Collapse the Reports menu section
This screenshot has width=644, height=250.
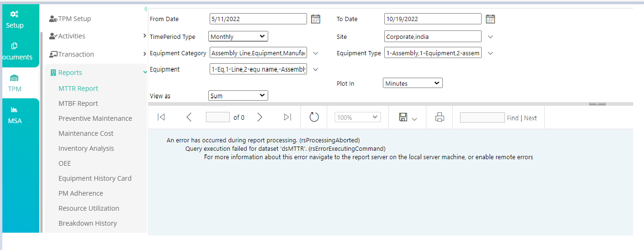[x=145, y=72]
